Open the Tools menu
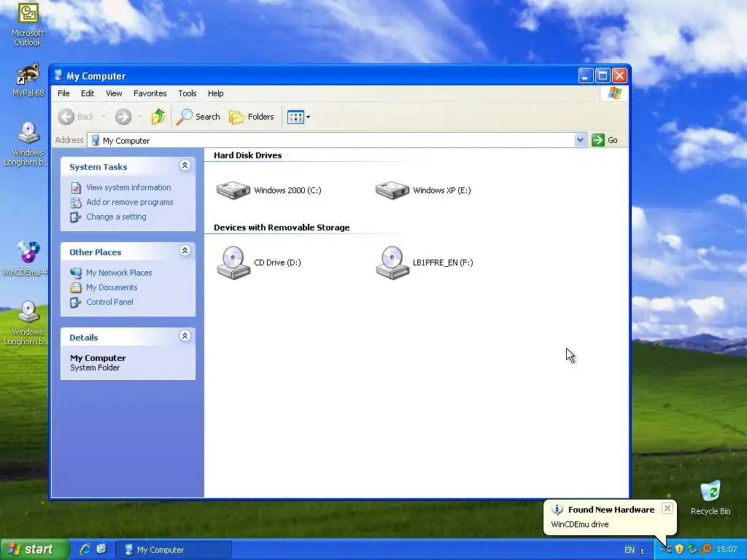This screenshot has width=747, height=560. click(187, 93)
